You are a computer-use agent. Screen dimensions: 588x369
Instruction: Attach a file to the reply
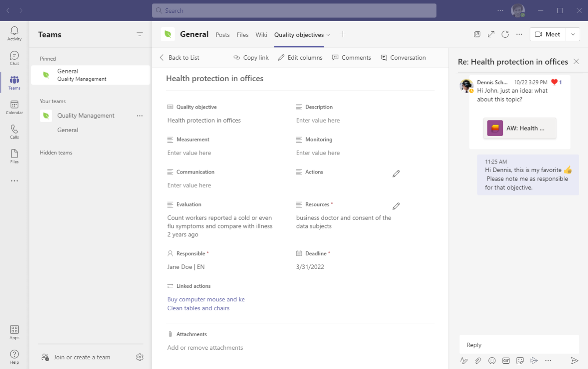478,360
